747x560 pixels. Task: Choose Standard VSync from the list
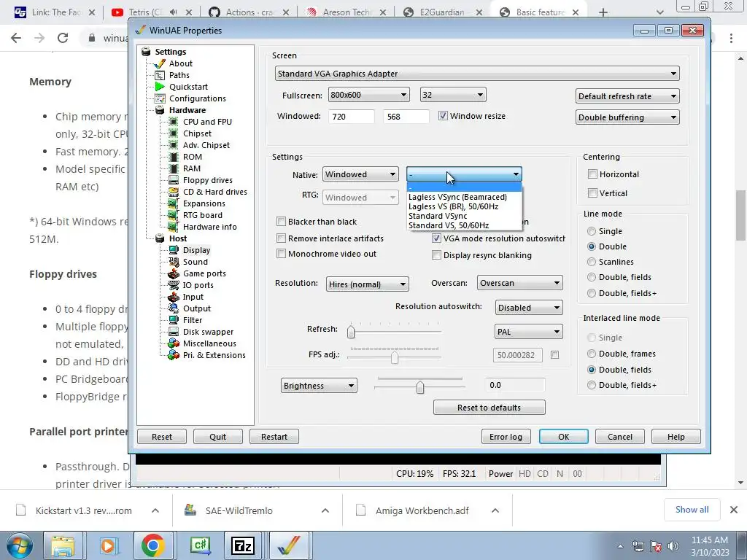[464, 216]
